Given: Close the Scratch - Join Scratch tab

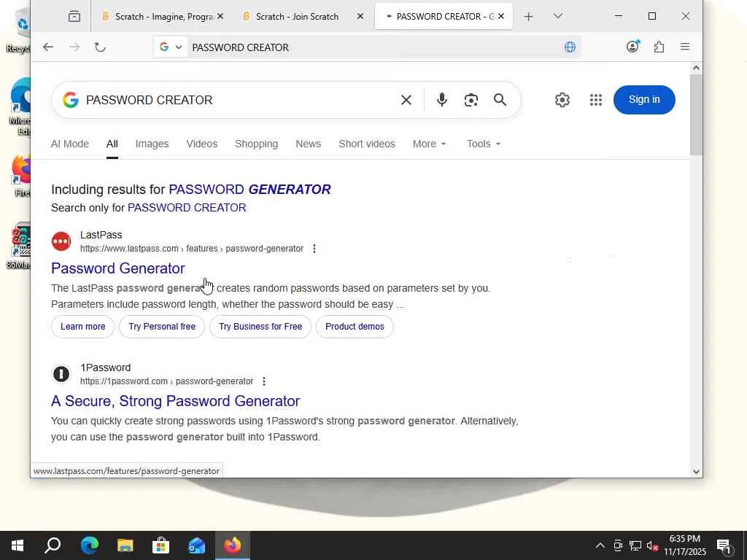Looking at the screenshot, I should (360, 16).
